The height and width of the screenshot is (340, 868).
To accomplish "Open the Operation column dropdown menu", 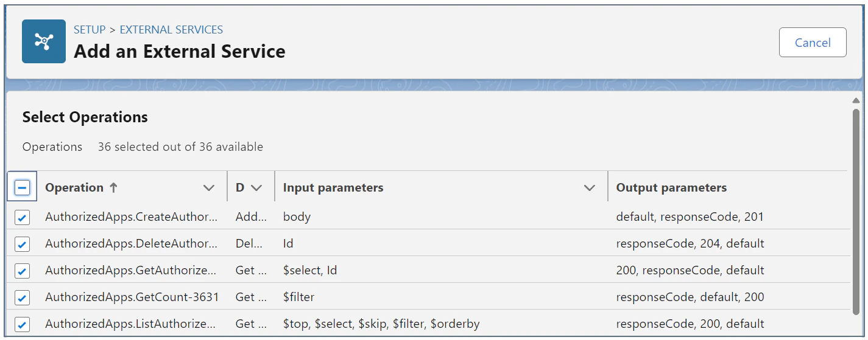I will coord(209,188).
